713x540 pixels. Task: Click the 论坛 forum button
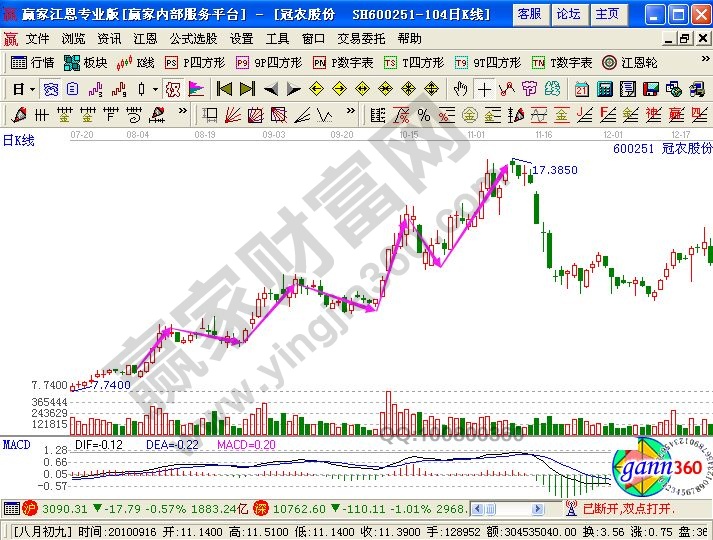coord(569,14)
